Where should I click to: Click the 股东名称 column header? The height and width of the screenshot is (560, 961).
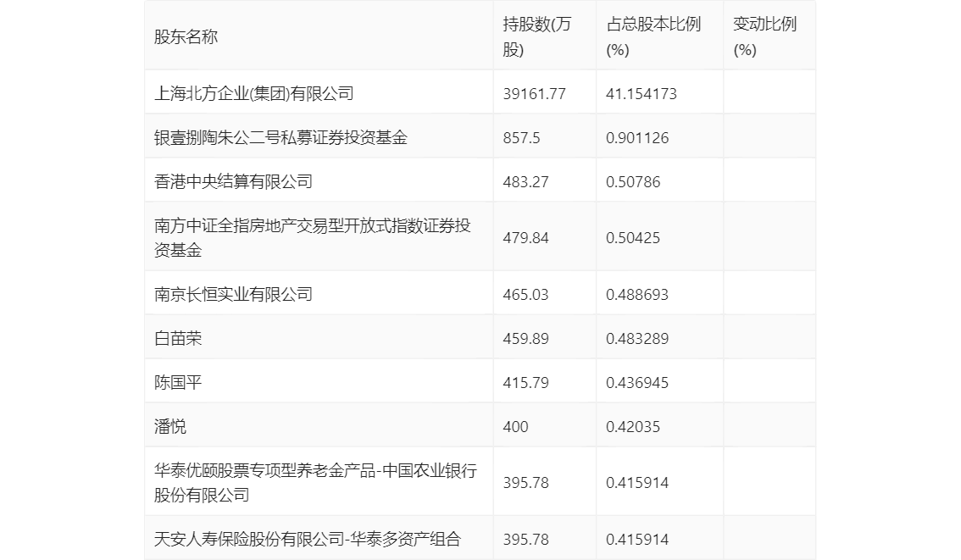[186, 36]
